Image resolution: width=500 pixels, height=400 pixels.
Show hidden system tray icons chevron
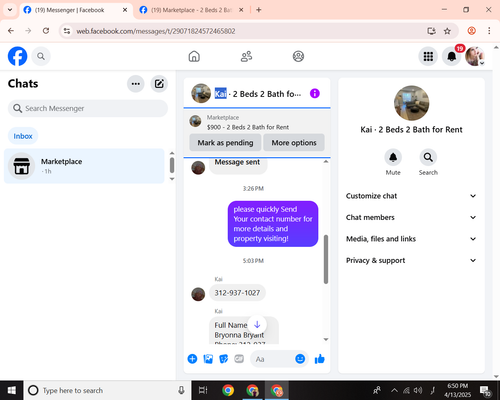click(x=394, y=390)
